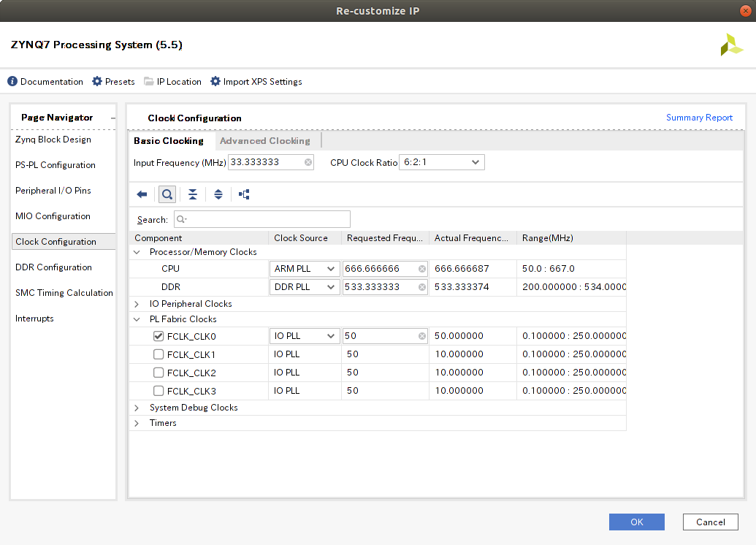Enable the FCLK_CLK1 checkbox
This screenshot has height=545, width=756.
click(159, 354)
